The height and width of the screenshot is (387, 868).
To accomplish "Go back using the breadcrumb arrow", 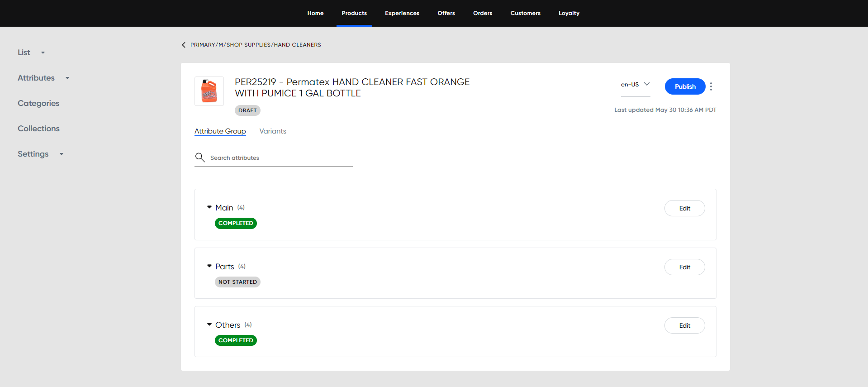I will pos(184,45).
